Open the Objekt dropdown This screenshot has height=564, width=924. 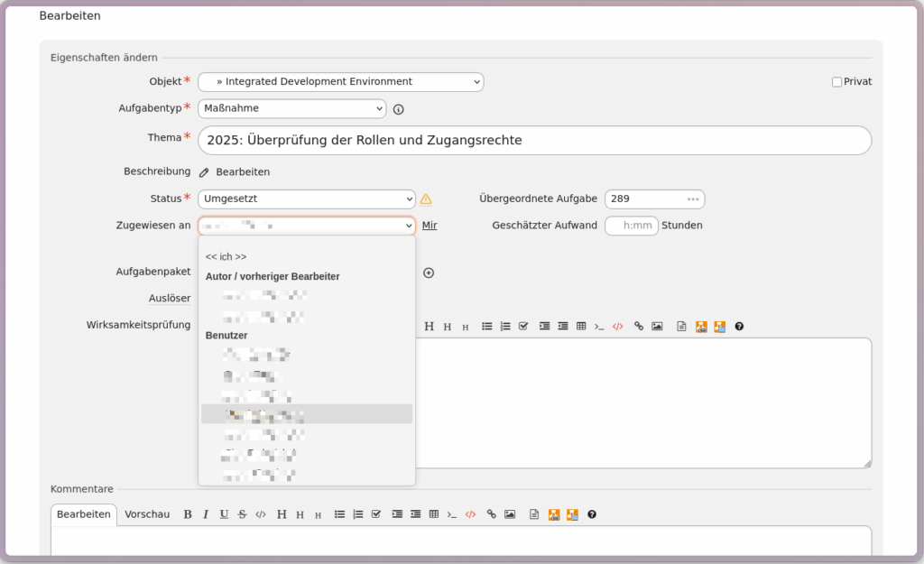point(340,82)
